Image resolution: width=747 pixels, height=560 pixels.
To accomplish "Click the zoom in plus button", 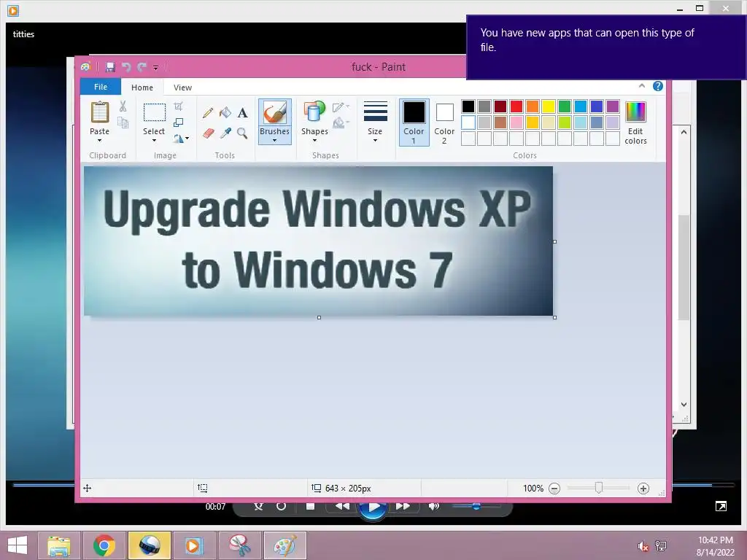I will coord(643,489).
